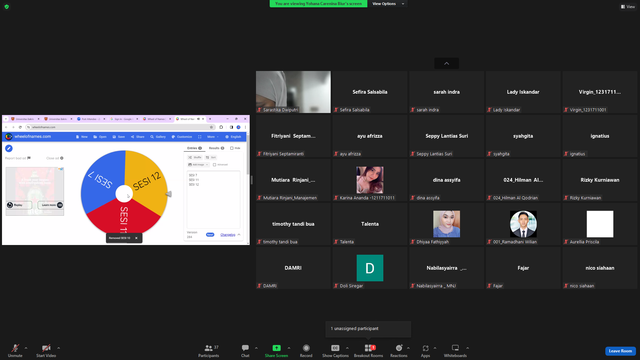Expand reactions options arrow
This screenshot has width=640, height=360.
(408, 348)
